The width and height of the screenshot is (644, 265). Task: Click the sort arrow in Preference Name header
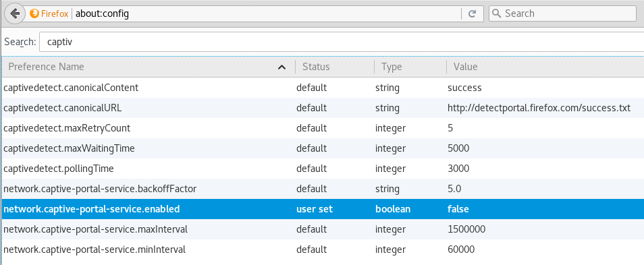(281, 67)
